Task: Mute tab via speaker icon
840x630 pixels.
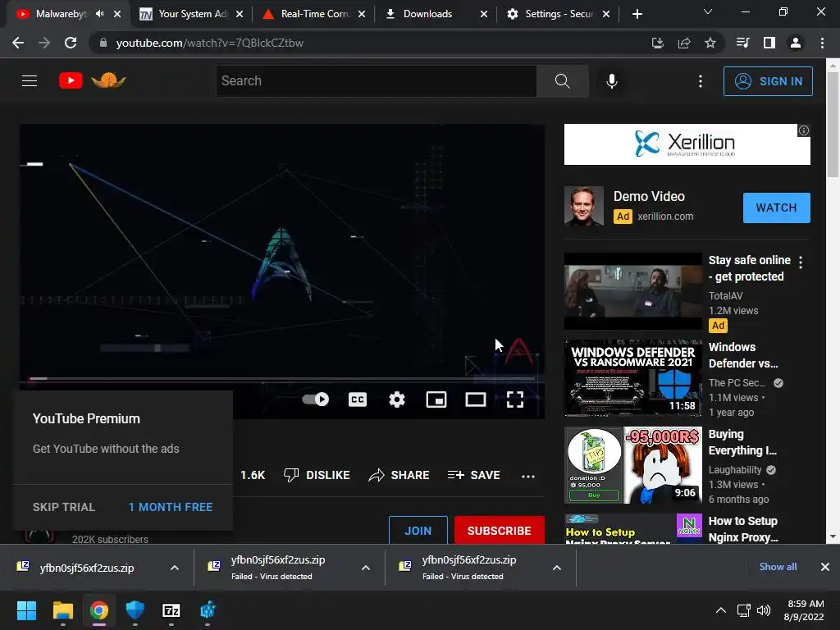Action: click(x=99, y=14)
